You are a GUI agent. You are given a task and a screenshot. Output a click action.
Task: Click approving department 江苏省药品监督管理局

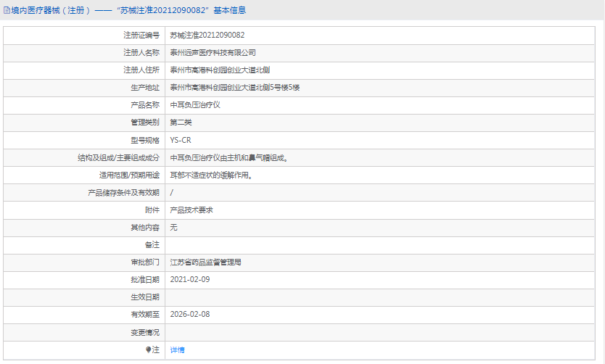(x=205, y=262)
